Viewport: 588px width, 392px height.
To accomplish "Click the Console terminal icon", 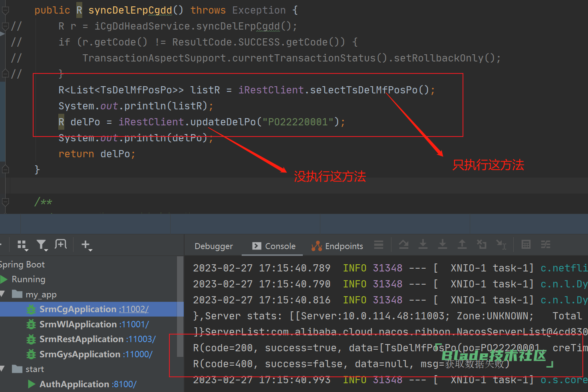I will (x=257, y=246).
